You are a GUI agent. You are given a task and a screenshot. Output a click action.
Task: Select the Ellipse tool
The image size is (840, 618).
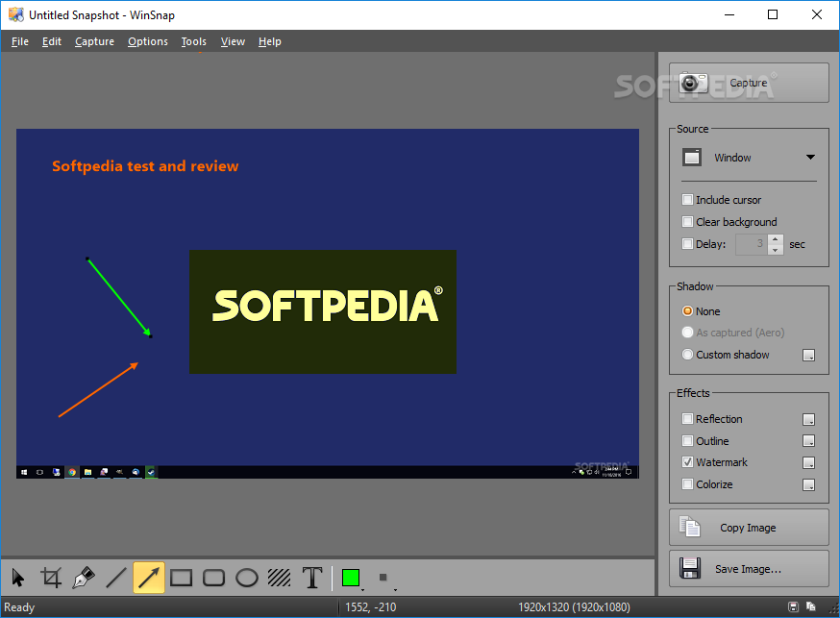(x=247, y=578)
